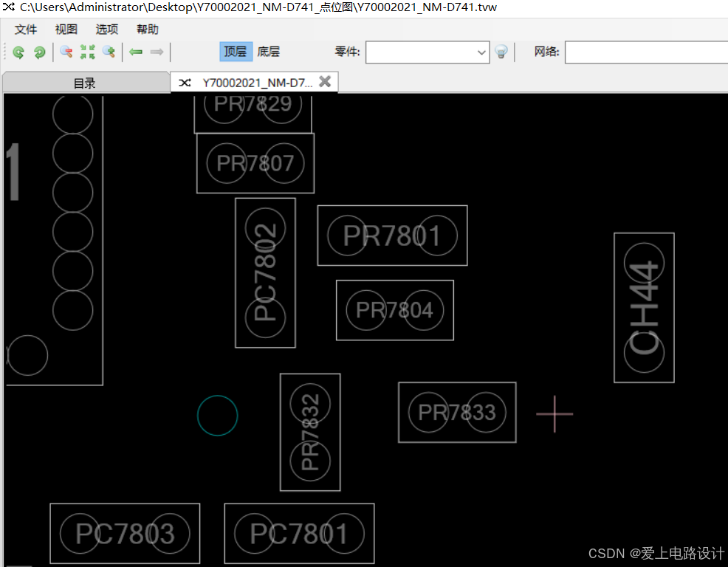Click the 网络 network input field

point(646,52)
